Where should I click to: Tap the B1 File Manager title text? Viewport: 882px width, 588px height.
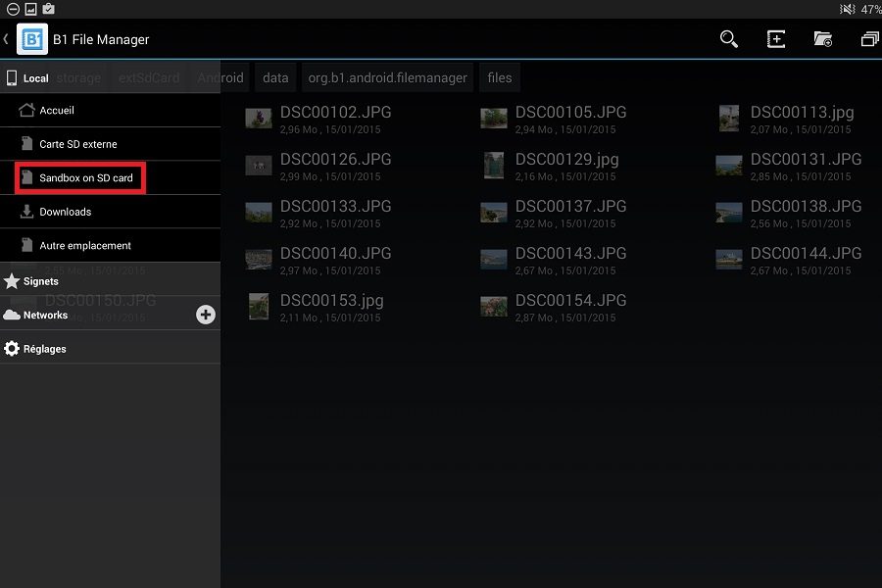101,39
